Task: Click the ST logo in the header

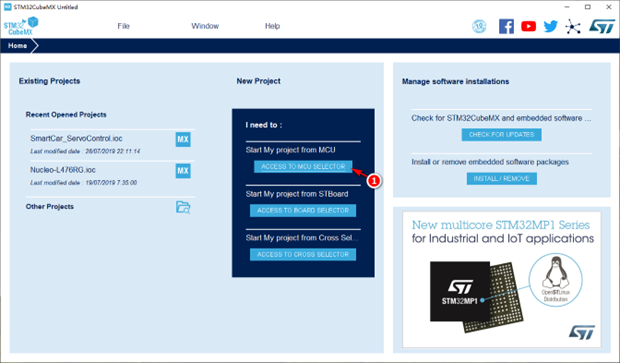Action: [x=602, y=26]
